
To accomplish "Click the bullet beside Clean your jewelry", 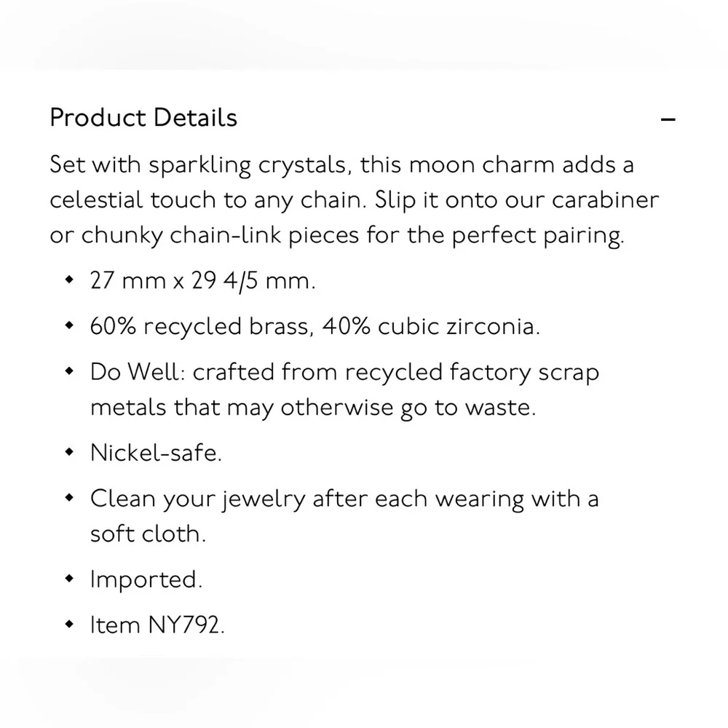I will click(x=70, y=497).
